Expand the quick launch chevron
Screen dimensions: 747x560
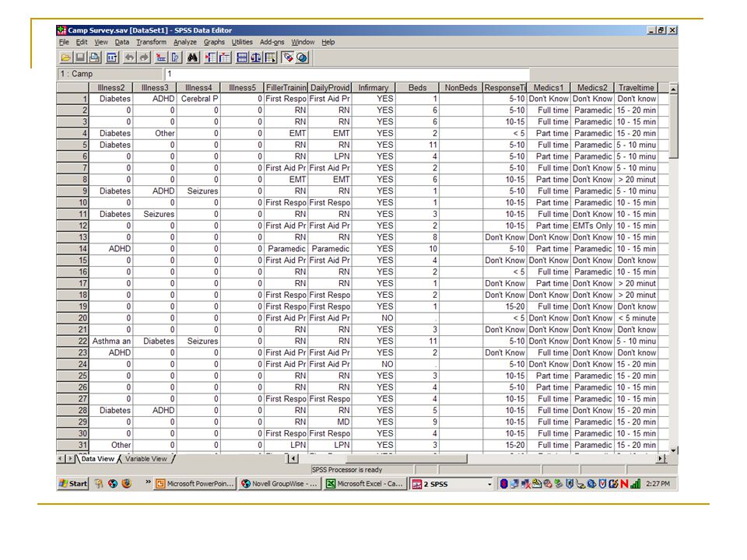(148, 482)
